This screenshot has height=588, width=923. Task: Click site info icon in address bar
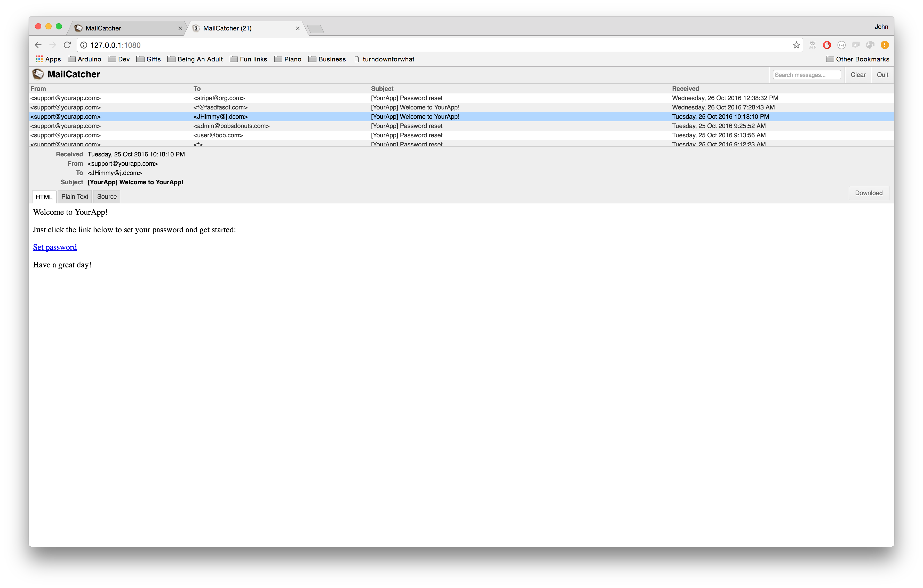[x=84, y=45]
